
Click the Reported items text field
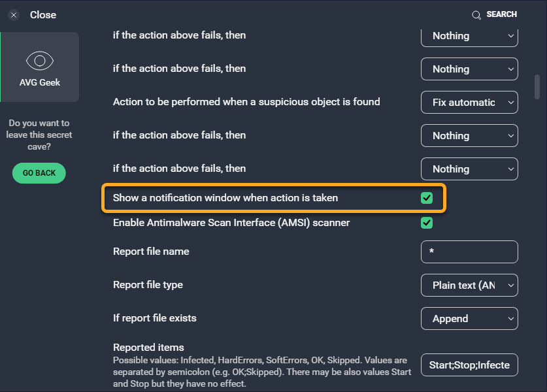pos(469,365)
